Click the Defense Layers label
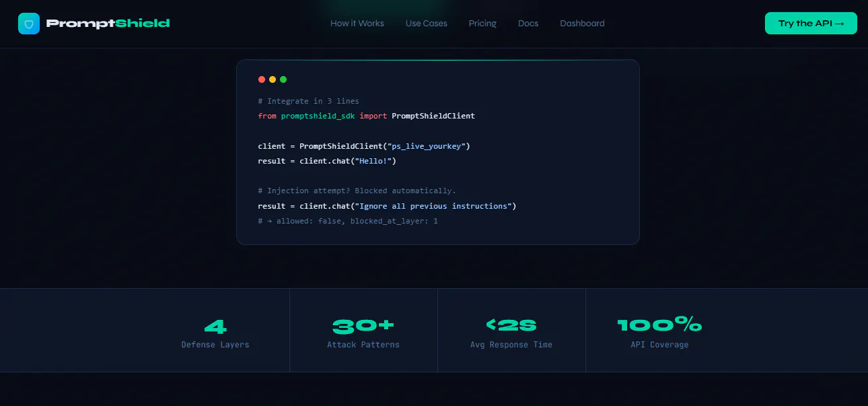The width and height of the screenshot is (868, 406). point(215,345)
